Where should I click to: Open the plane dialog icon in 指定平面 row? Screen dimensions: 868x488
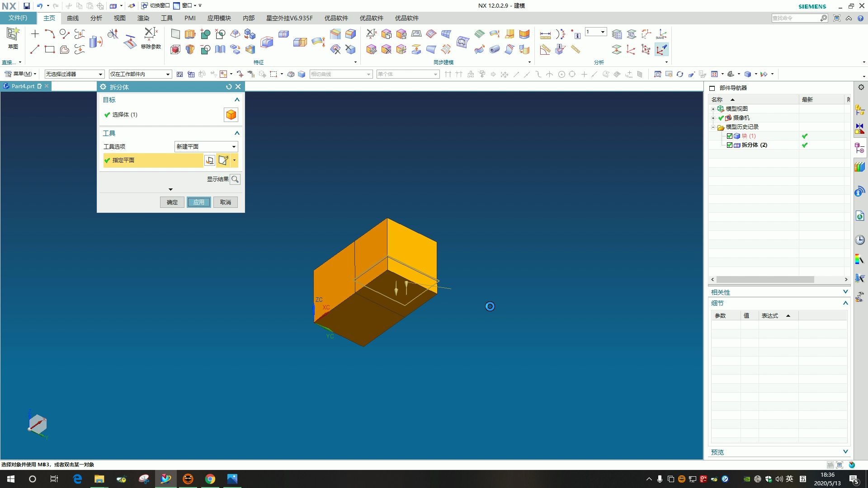[x=210, y=160]
